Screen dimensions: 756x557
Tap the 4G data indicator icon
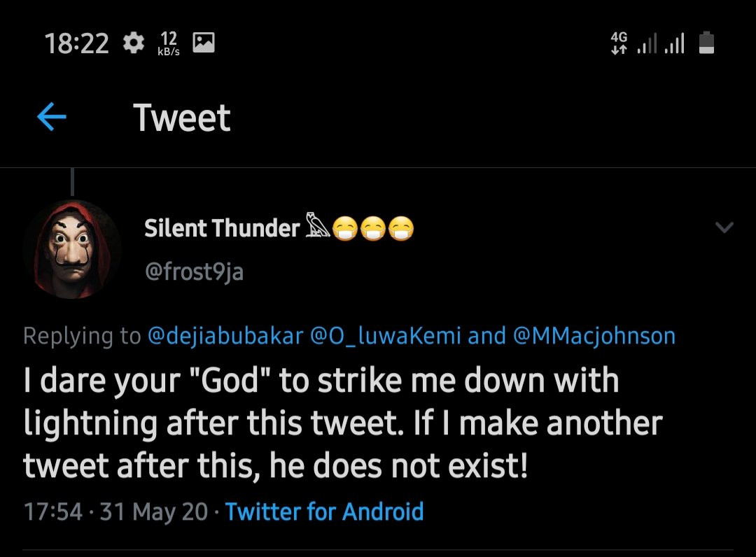pyautogui.click(x=619, y=43)
